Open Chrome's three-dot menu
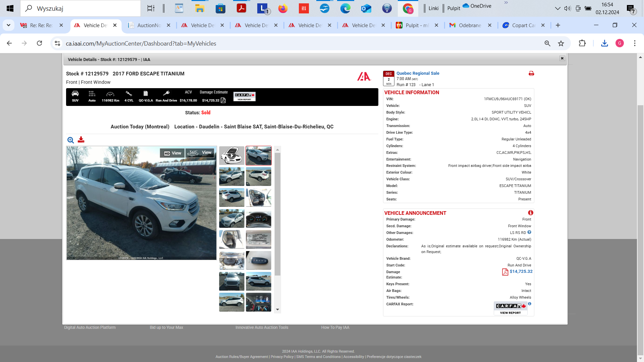Image resolution: width=644 pixels, height=362 pixels. (635, 43)
